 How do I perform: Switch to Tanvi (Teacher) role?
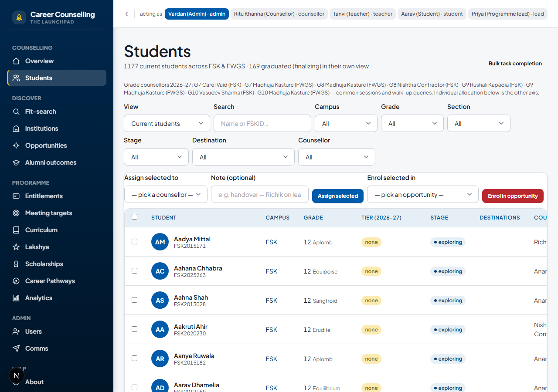coord(363,14)
